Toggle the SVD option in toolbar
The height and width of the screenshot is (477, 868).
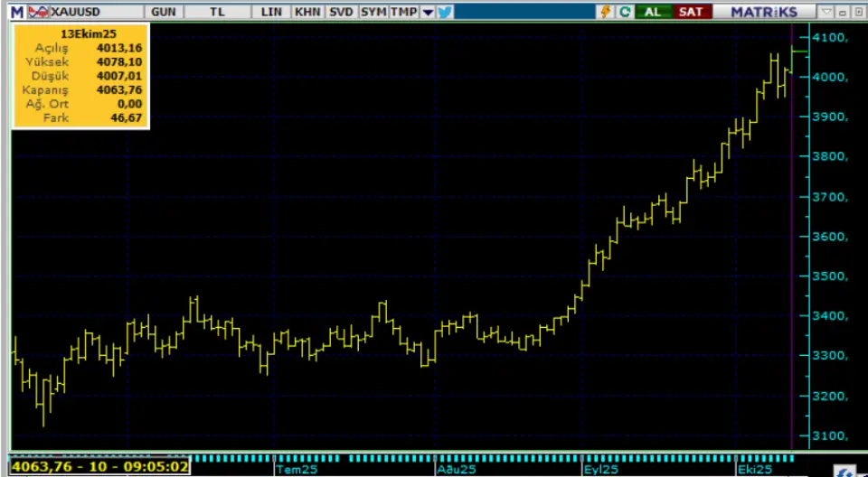(341, 12)
